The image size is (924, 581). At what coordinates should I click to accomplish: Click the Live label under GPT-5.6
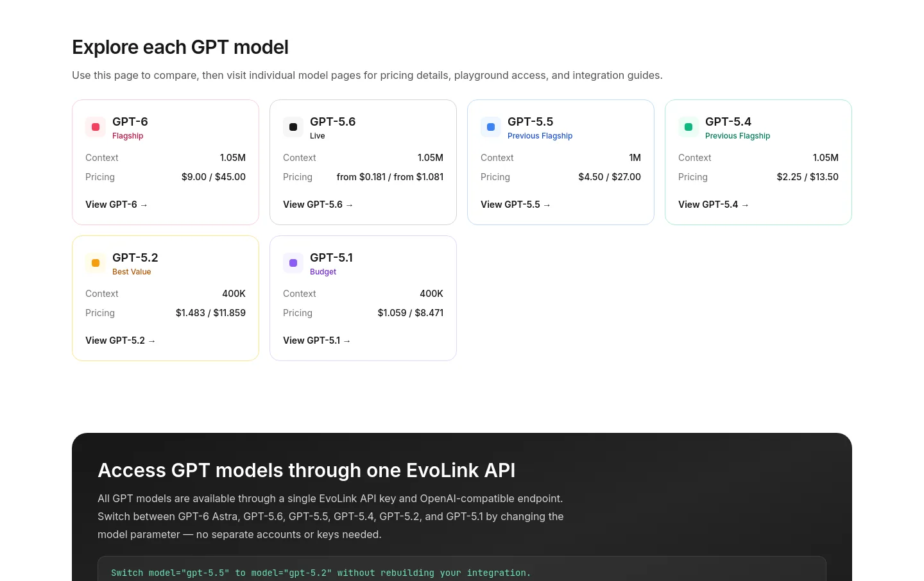point(318,136)
